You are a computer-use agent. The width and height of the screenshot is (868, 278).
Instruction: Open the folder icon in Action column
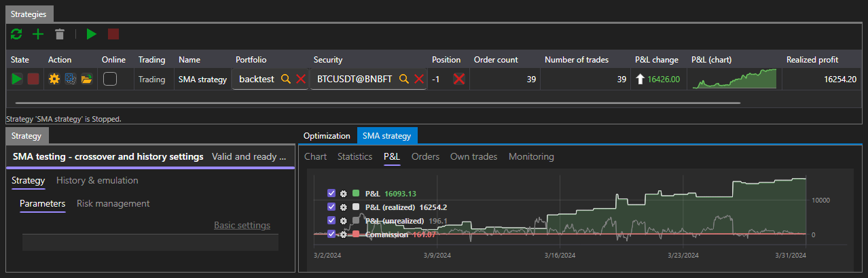pos(86,80)
